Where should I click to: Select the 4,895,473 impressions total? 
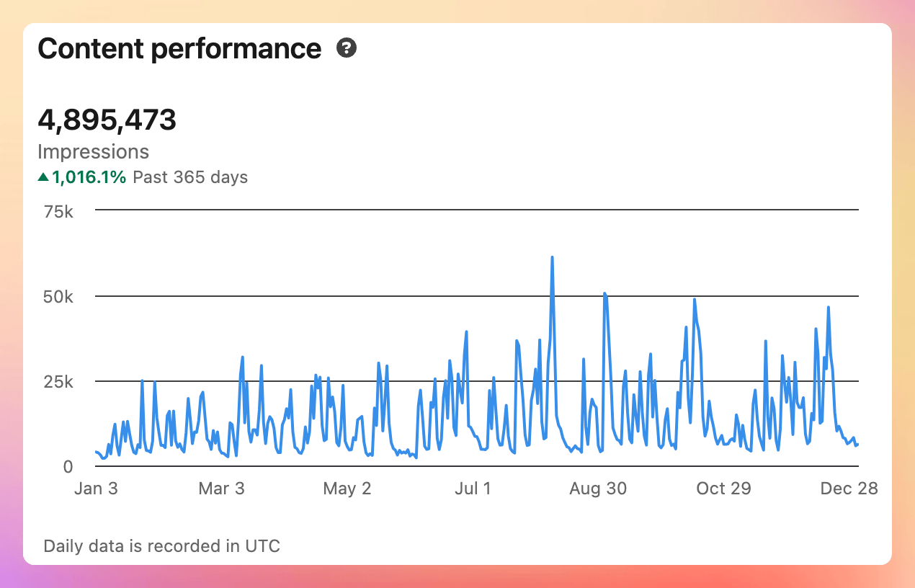(x=107, y=120)
